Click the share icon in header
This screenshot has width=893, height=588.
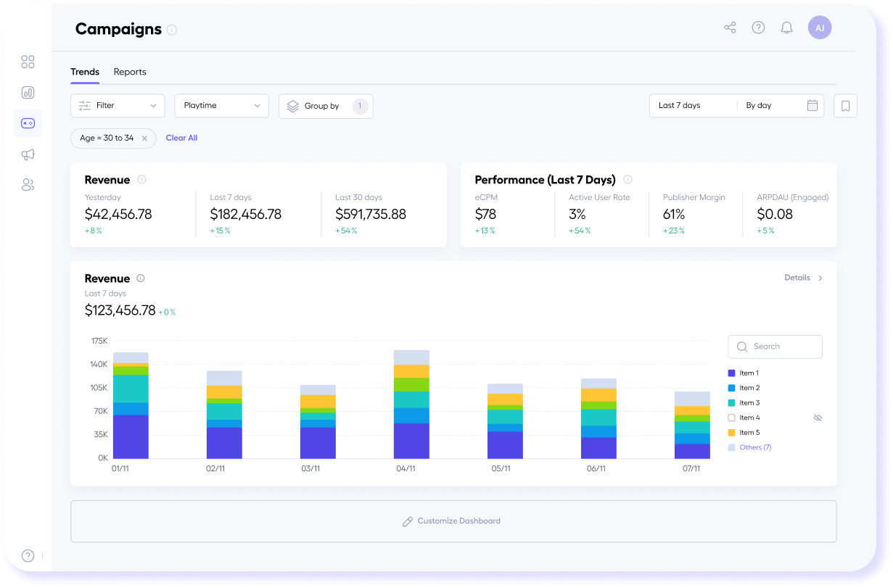click(730, 28)
